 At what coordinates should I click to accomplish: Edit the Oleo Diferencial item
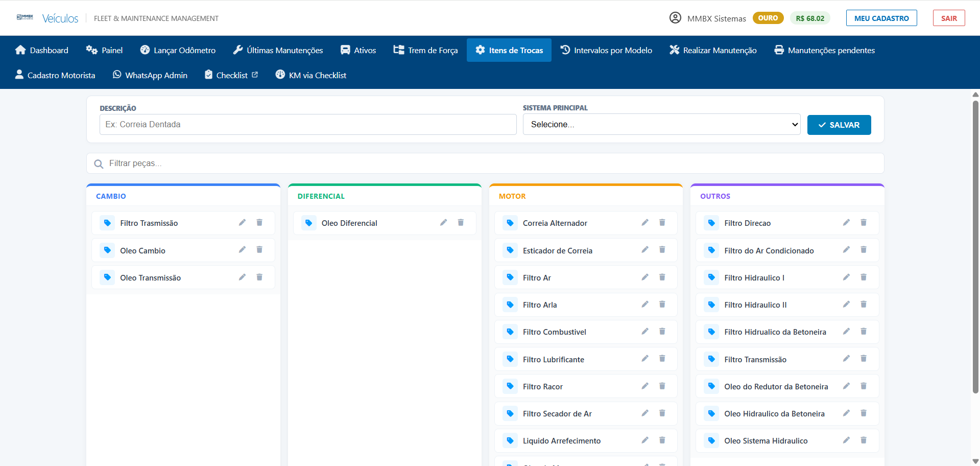[x=443, y=222]
